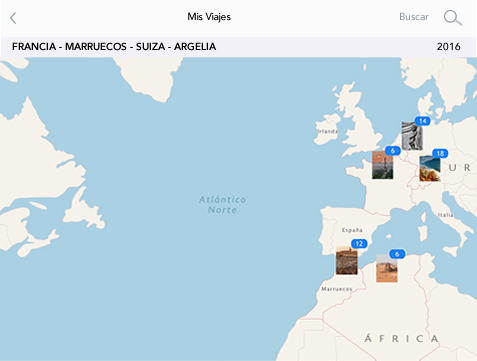Click the Mis Viajes title
Image resolution: width=477 pixels, height=361 pixels.
209,17
